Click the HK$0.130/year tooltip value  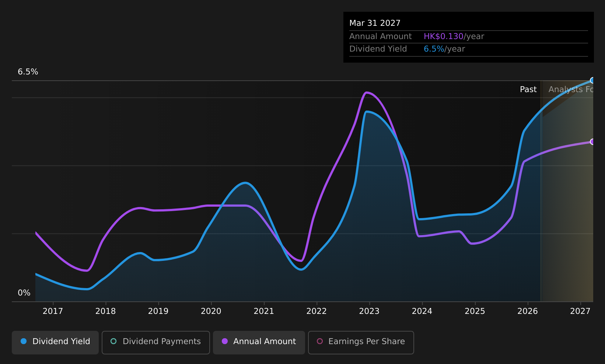click(x=454, y=36)
